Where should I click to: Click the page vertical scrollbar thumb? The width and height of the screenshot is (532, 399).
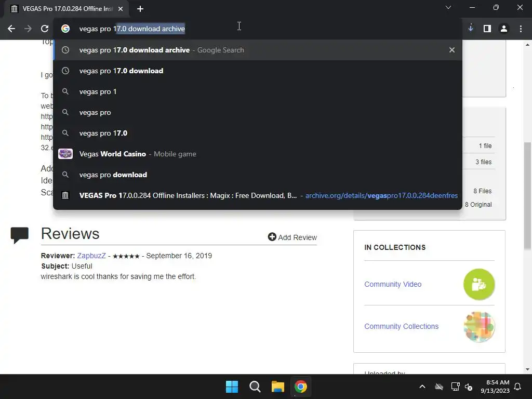tap(527, 196)
